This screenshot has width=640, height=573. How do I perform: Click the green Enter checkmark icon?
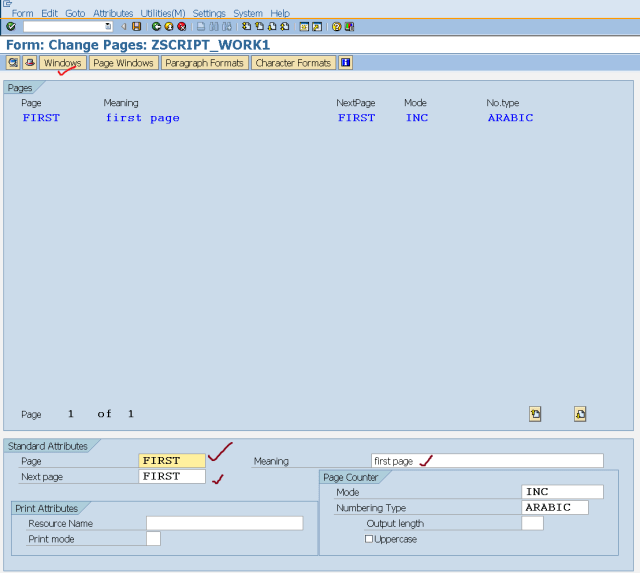(x=10, y=27)
